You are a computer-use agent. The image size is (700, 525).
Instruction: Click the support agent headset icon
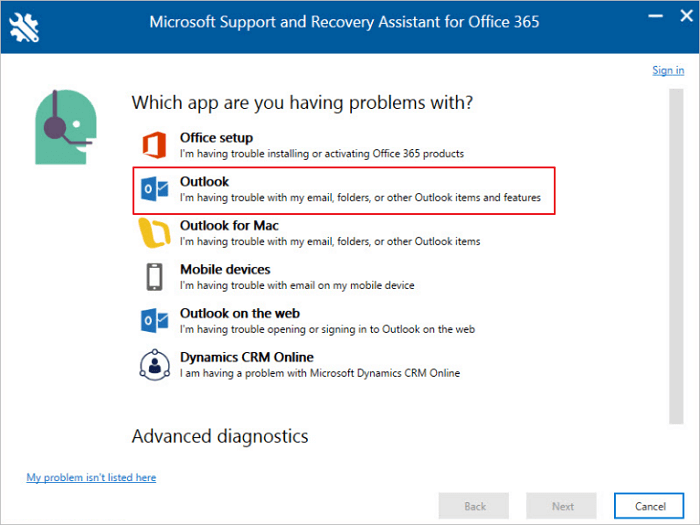tap(61, 126)
